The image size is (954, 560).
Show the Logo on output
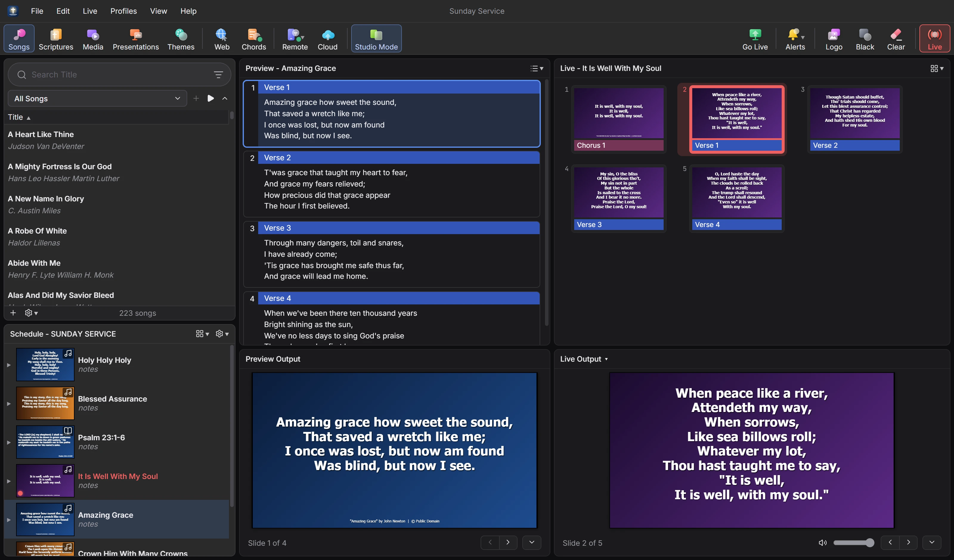(834, 39)
